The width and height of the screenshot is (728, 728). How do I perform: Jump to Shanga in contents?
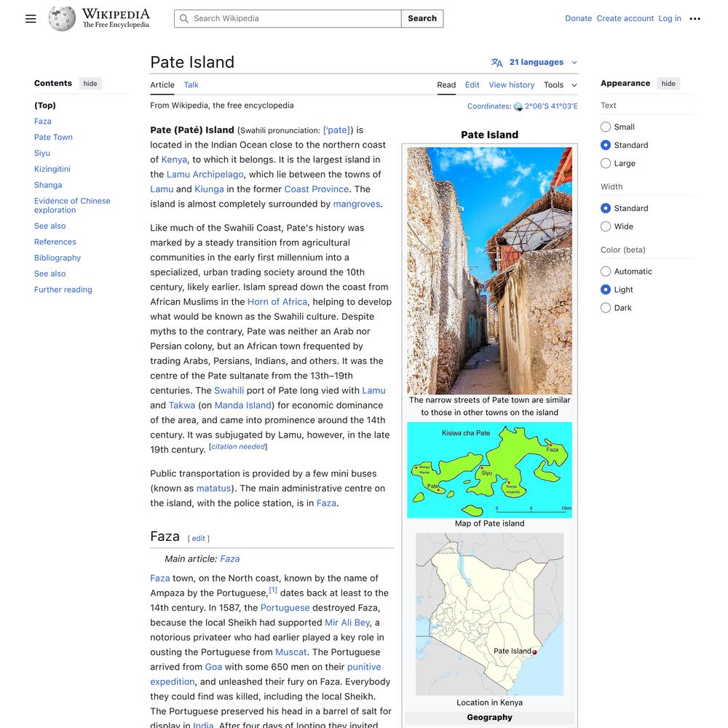pyautogui.click(x=48, y=185)
